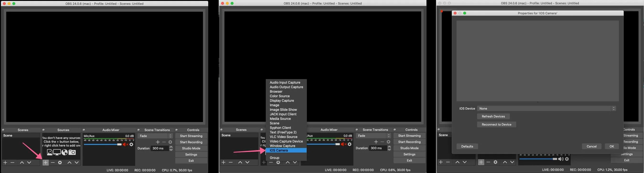Float the Scenes dock in the middle OBS window

click(x=222, y=130)
